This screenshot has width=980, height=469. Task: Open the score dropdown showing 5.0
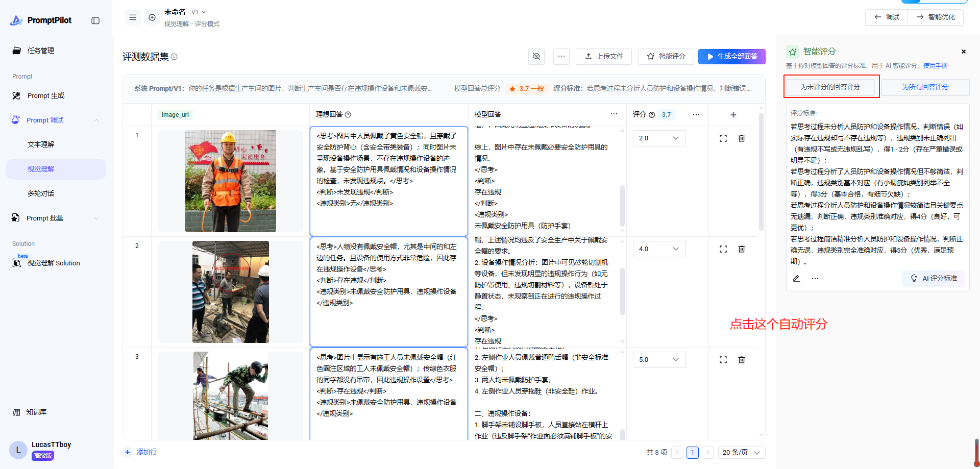coord(659,360)
